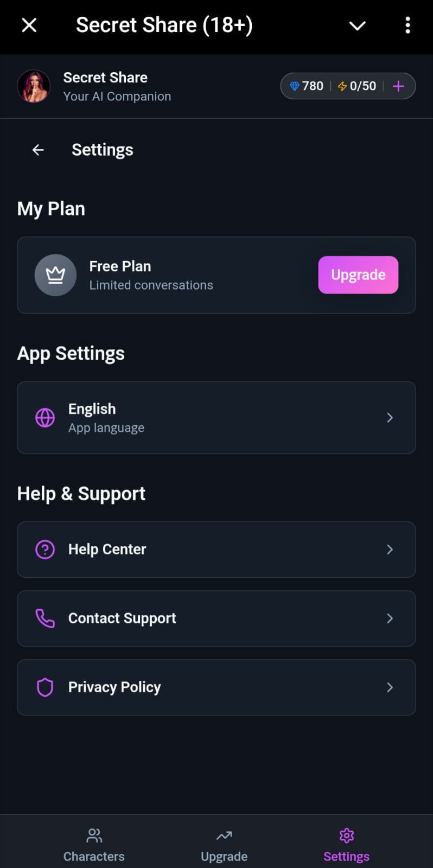Screen dimensions: 433x868
Task: Click the blue diamond gems icon
Action: 295,86
